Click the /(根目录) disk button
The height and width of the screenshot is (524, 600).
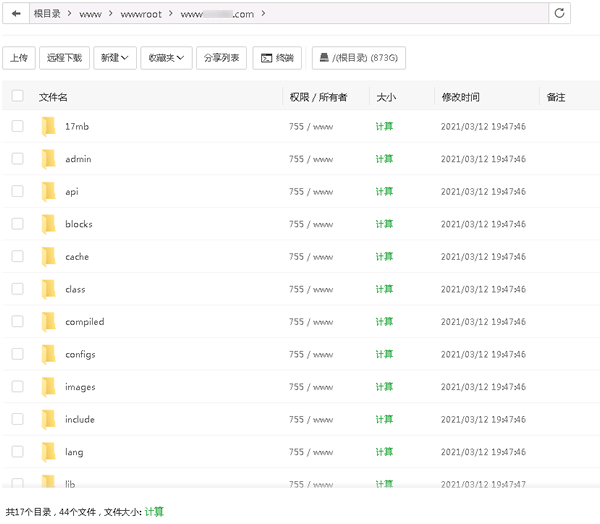pos(359,58)
